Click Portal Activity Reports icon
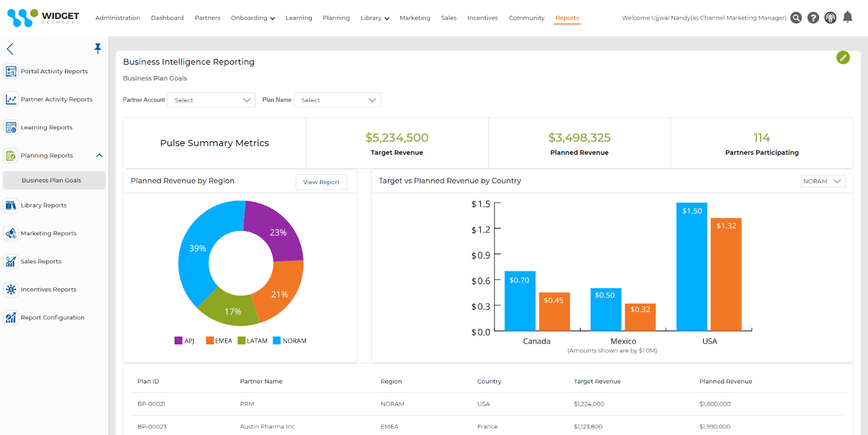 pos(11,71)
